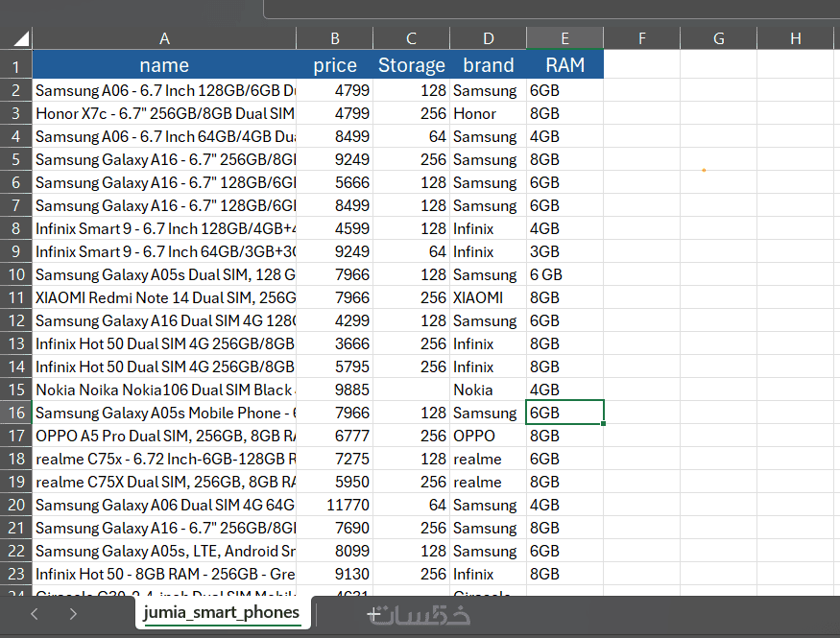
Task: Click the 'RAM' header cell
Action: click(564, 65)
